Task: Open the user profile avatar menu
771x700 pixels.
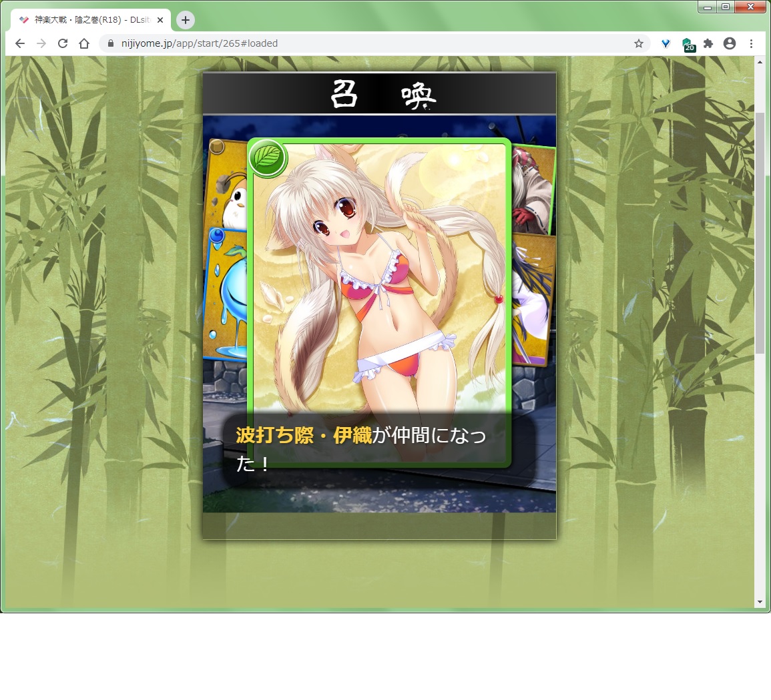Action: pos(730,43)
